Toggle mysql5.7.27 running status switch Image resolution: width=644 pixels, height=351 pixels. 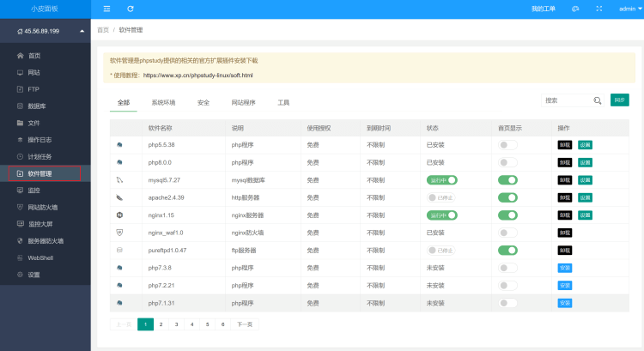pyautogui.click(x=442, y=180)
